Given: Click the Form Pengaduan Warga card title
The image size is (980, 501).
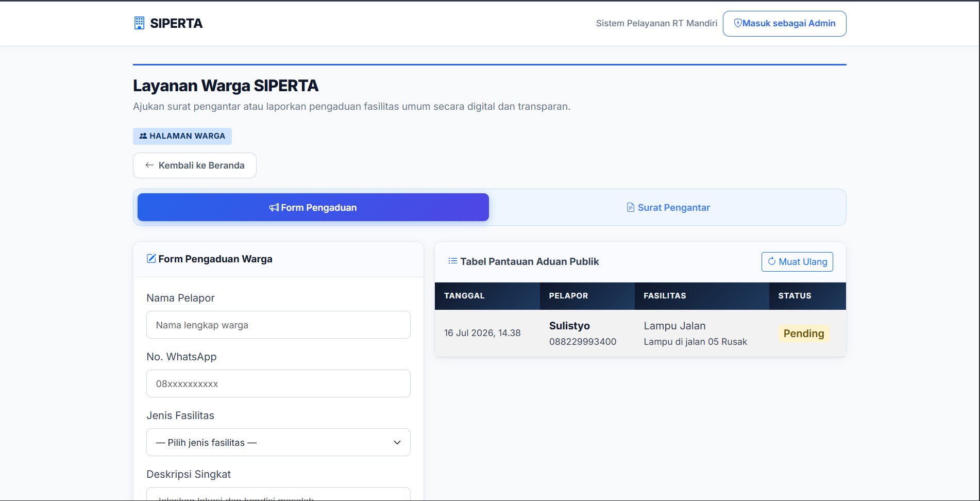Looking at the screenshot, I should (x=215, y=259).
